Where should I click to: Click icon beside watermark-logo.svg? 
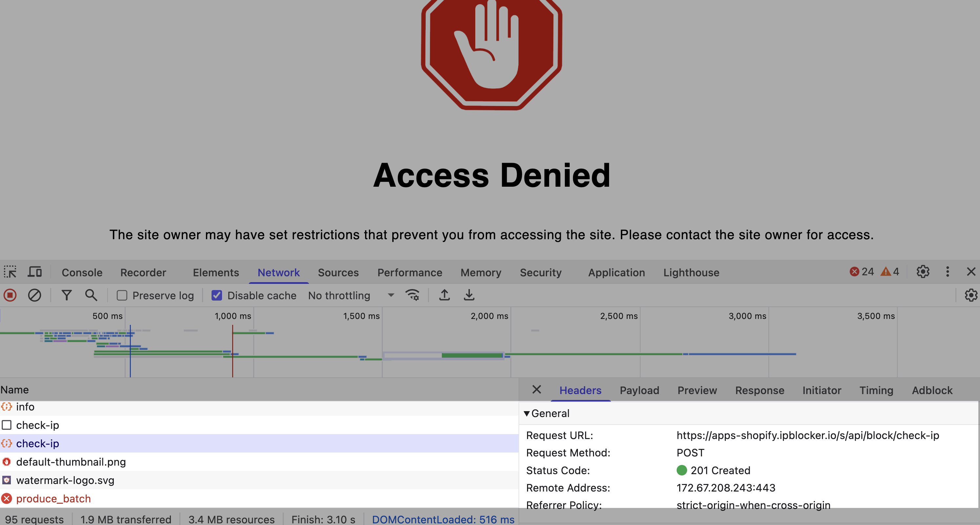7,480
